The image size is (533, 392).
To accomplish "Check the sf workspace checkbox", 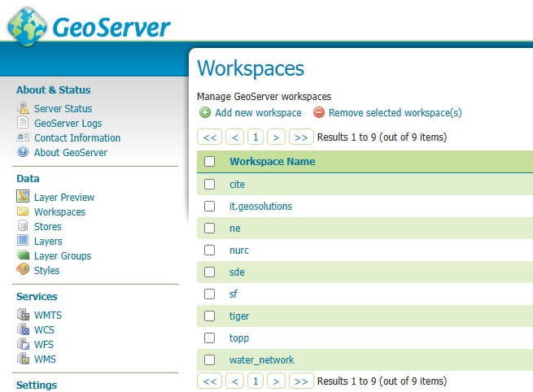I will (209, 294).
